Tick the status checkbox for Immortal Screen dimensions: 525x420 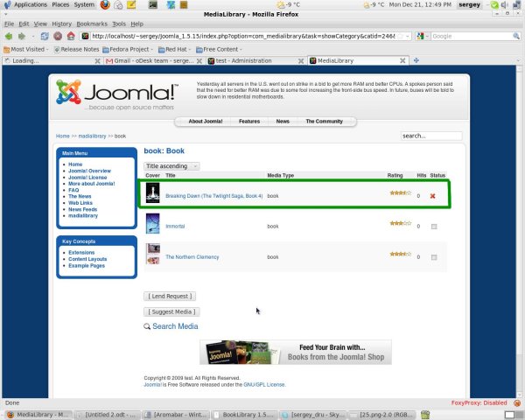coord(434,227)
